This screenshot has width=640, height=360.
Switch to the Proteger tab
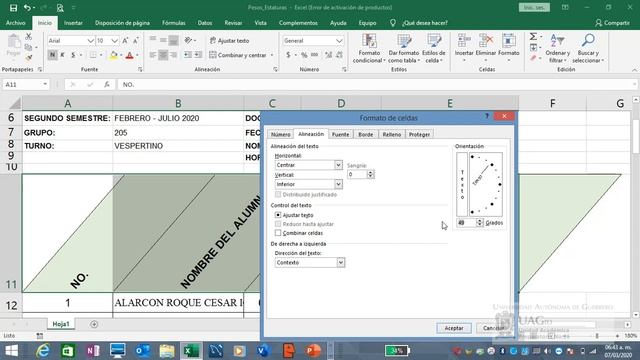[419, 134]
